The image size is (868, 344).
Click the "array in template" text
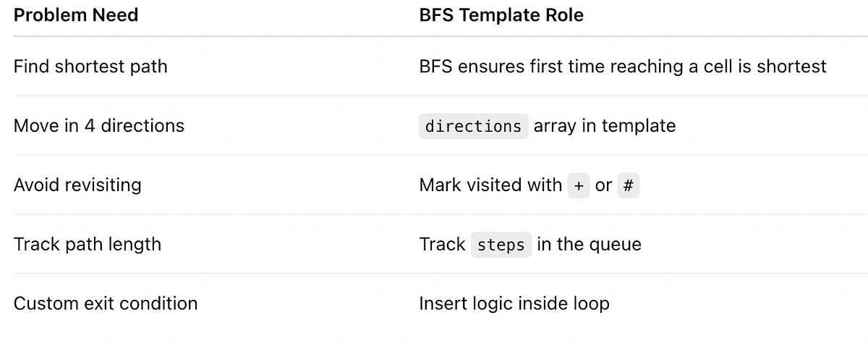click(605, 126)
